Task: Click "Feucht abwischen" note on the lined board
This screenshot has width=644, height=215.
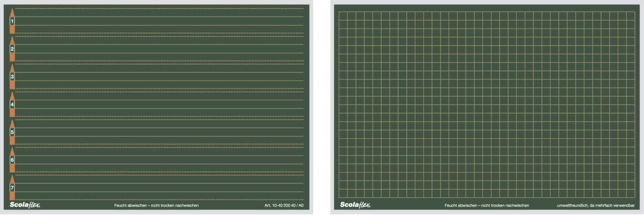Action: 157,205
